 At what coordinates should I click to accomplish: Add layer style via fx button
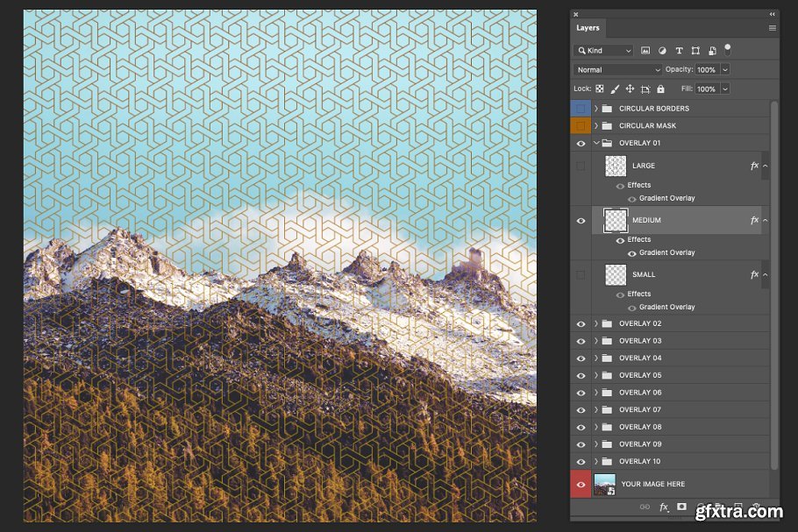point(664,507)
